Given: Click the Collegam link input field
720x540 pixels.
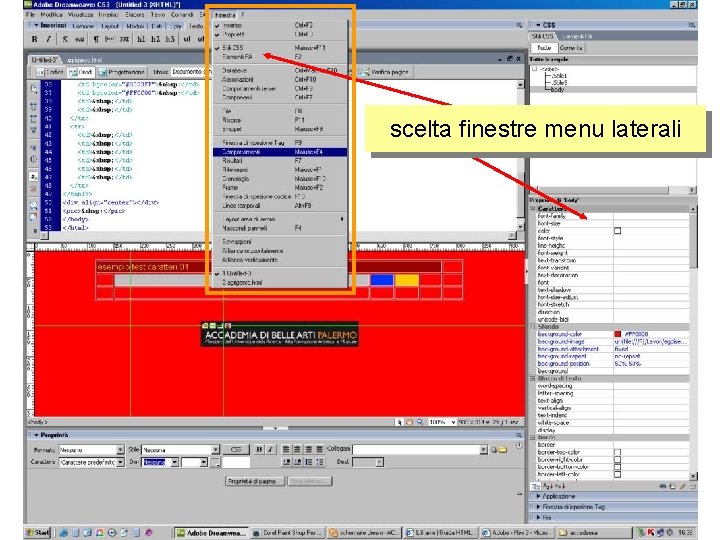Looking at the screenshot, I should click(x=416, y=450).
